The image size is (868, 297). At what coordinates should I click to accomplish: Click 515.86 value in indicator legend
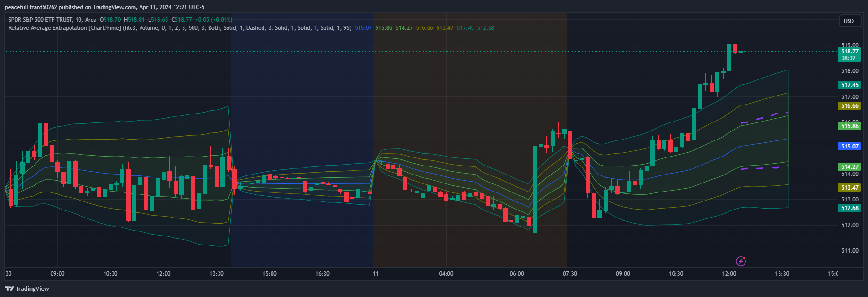pyautogui.click(x=384, y=28)
